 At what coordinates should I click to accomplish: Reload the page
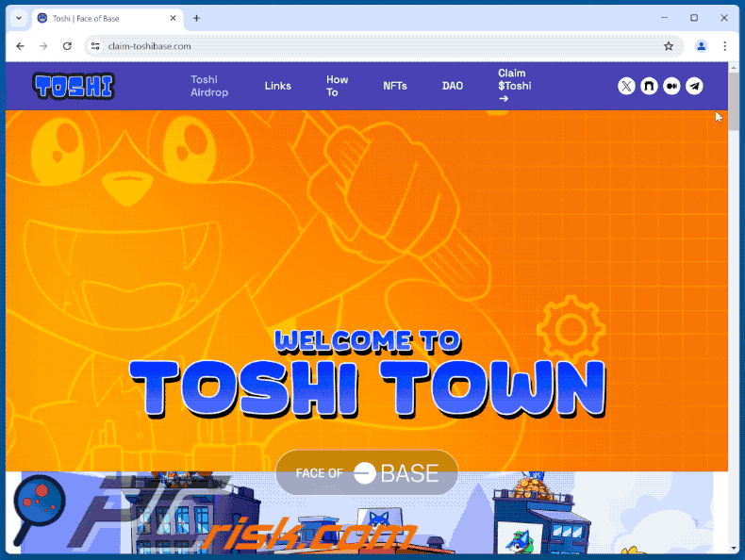point(67,46)
